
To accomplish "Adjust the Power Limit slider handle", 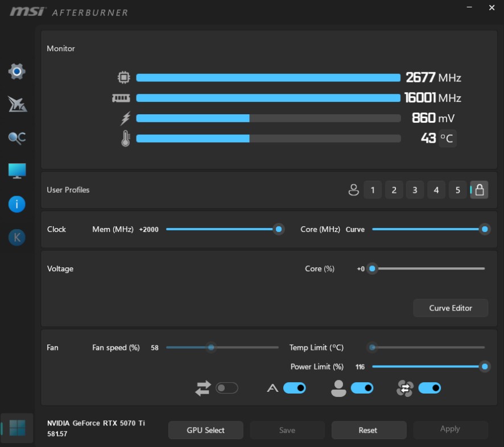I will pos(484,367).
